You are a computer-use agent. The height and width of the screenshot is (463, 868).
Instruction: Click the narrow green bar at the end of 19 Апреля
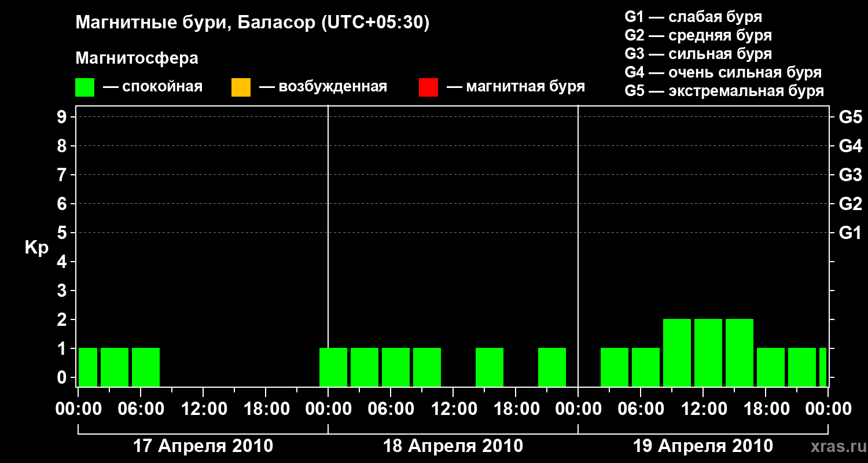click(x=823, y=367)
